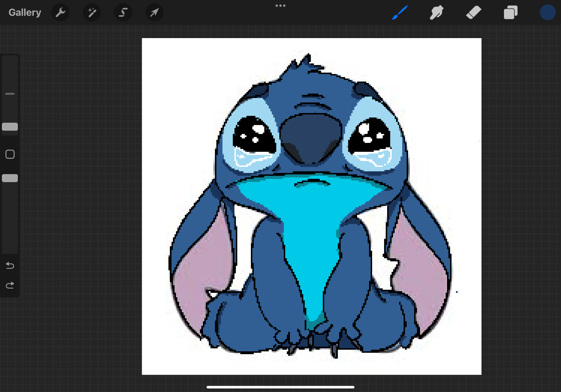Click Stitch's dark blue nose on canvas
561x392 pixels.
[311, 137]
